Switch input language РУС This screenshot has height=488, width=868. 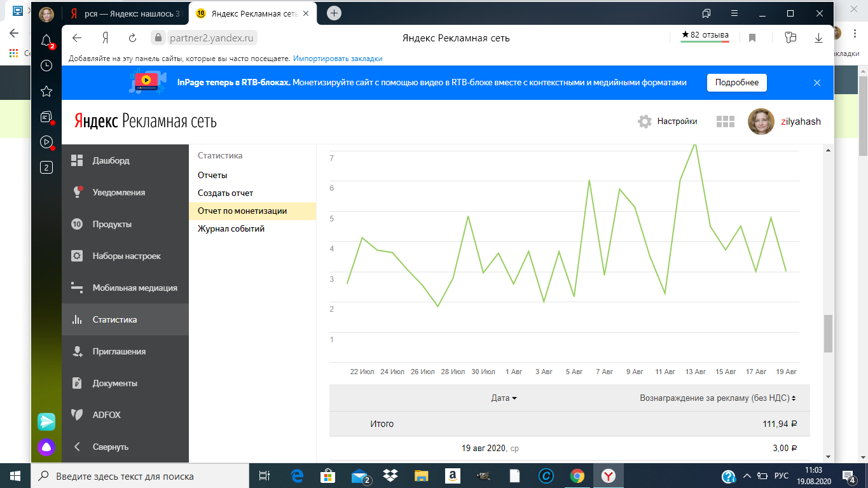click(782, 476)
